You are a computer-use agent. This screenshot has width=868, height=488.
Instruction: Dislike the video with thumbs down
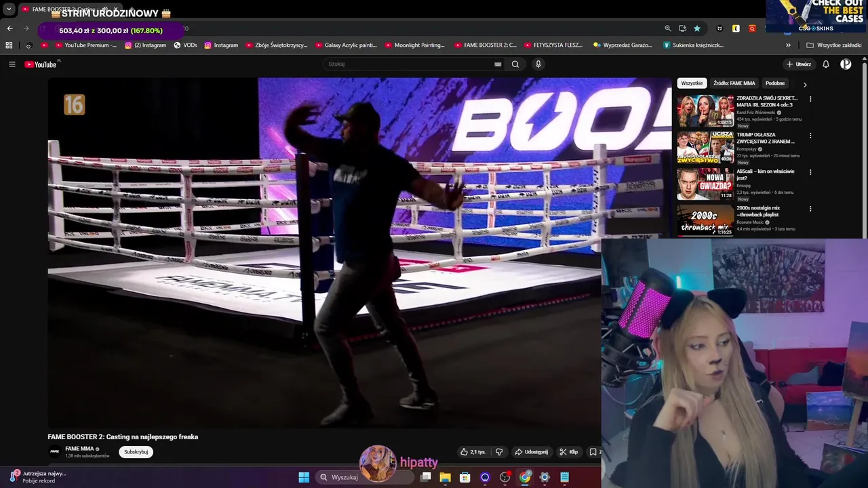tap(499, 452)
